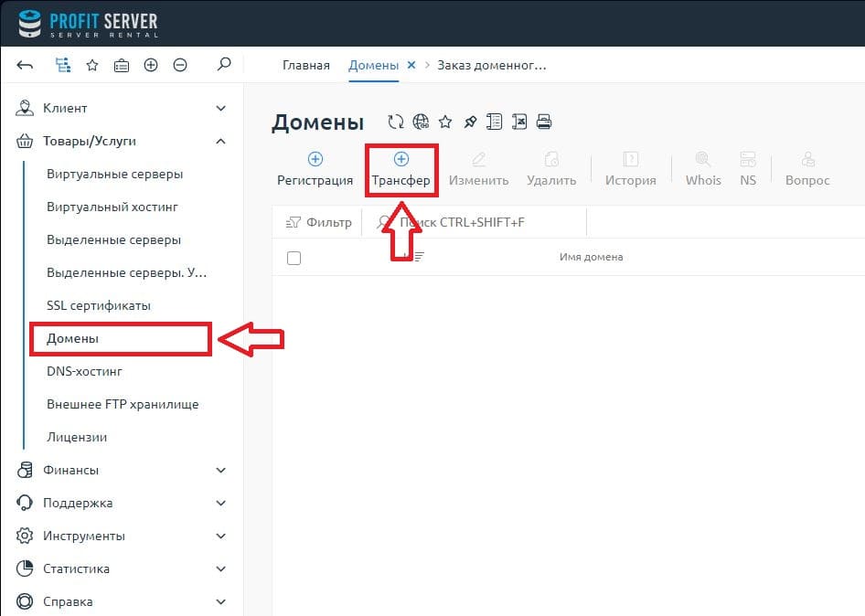Add Домены page to favorites star

coord(445,122)
